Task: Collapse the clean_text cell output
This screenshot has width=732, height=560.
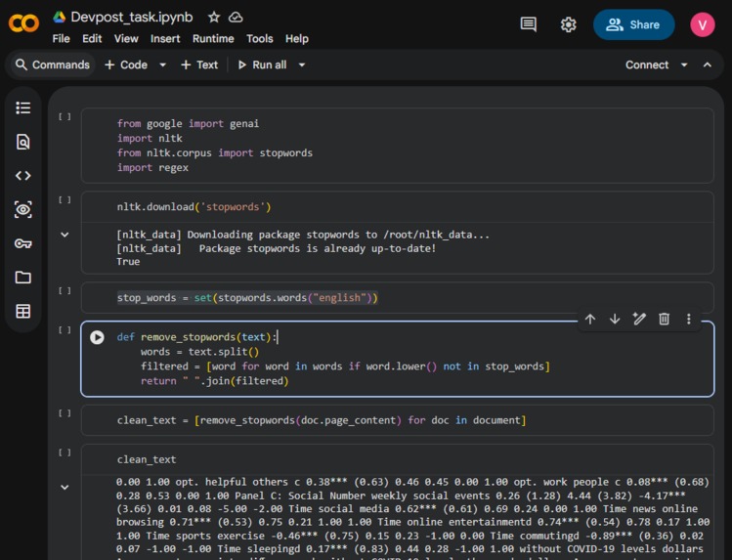Action: coord(65,488)
